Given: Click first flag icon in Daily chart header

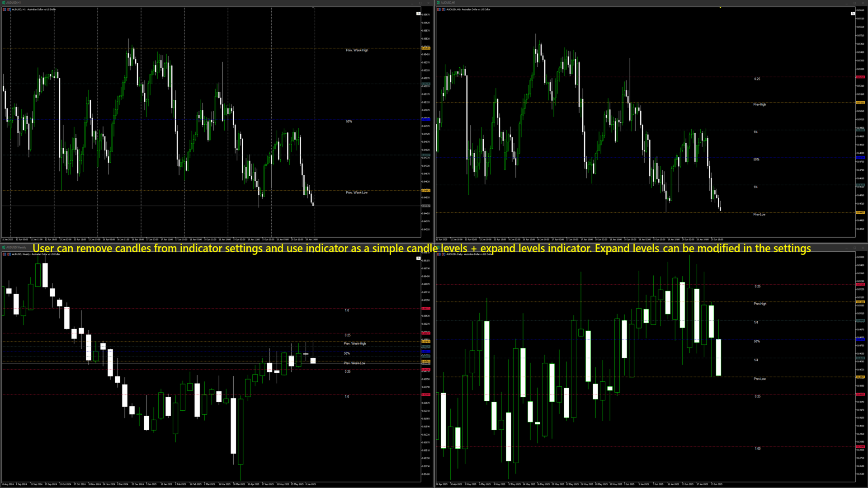Looking at the screenshot, I should pyautogui.click(x=439, y=254).
